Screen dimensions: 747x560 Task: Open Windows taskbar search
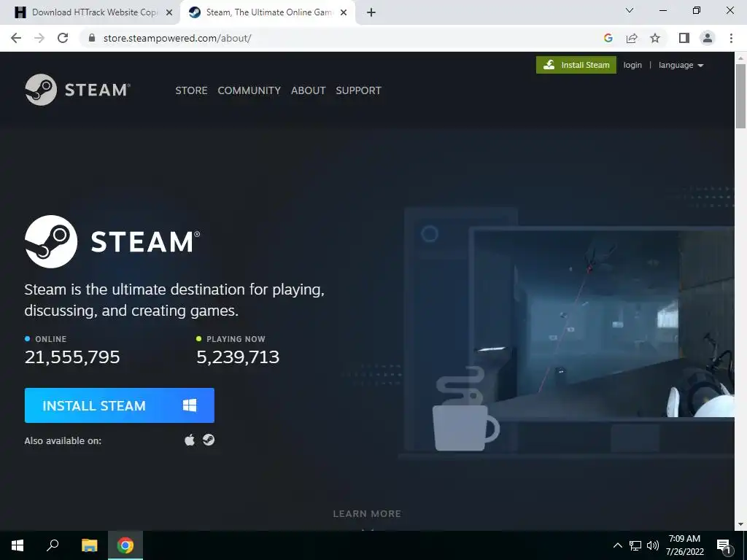[x=53, y=545]
